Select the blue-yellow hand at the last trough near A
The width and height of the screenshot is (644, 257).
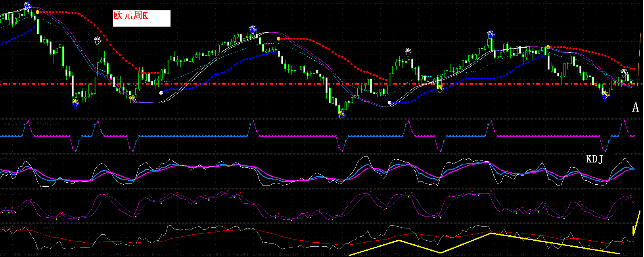click(x=605, y=95)
